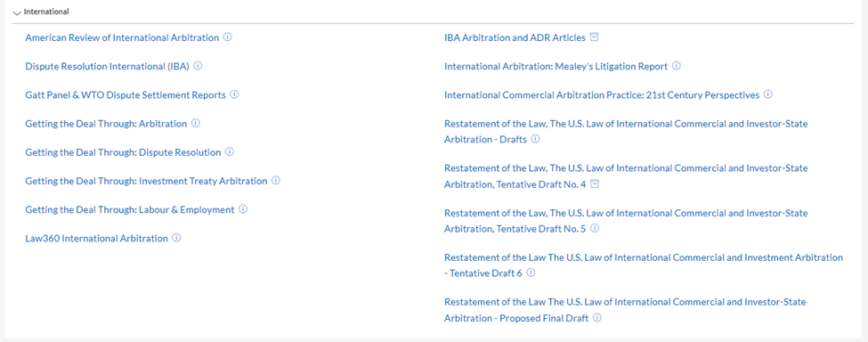This screenshot has height=342, width=868.
Task: Open Dispute Resolution International (IBA)
Action: click(108, 67)
